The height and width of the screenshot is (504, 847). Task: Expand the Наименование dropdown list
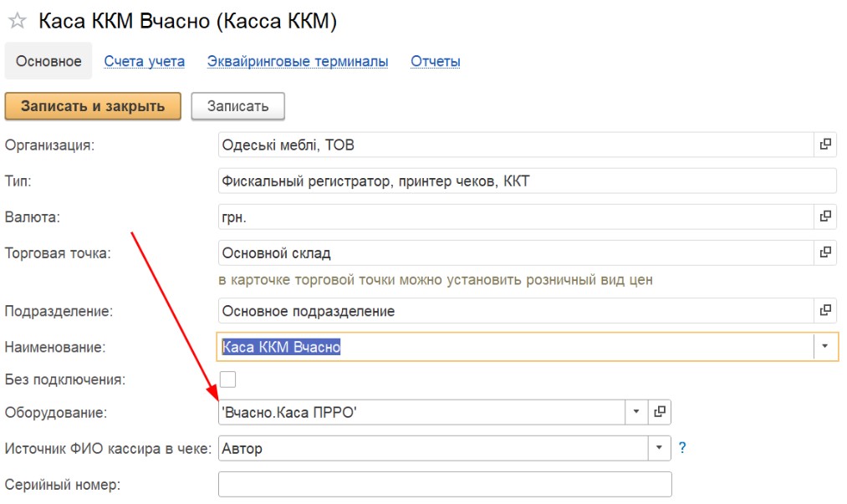pyautogui.click(x=825, y=346)
